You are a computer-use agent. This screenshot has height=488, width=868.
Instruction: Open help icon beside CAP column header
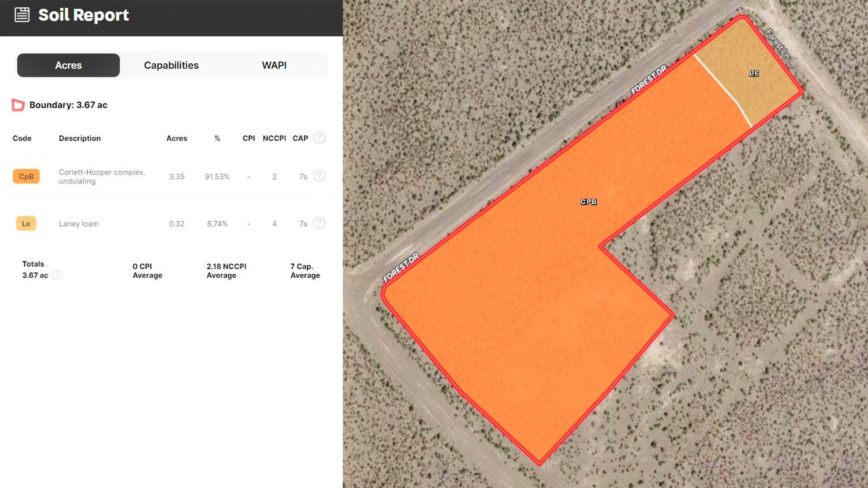[319, 137]
